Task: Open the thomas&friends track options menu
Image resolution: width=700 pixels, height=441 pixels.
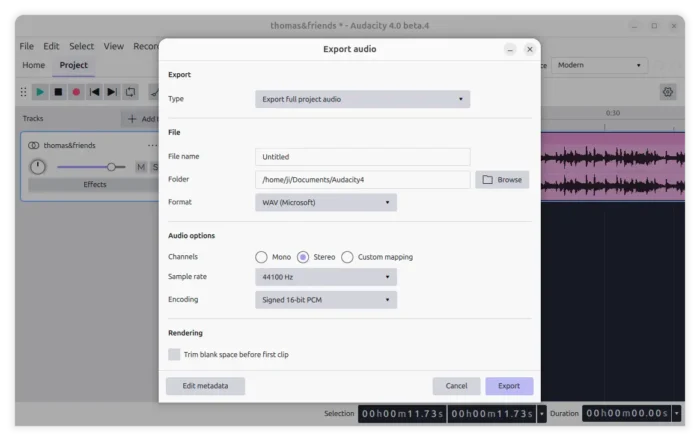Action: pos(152,146)
